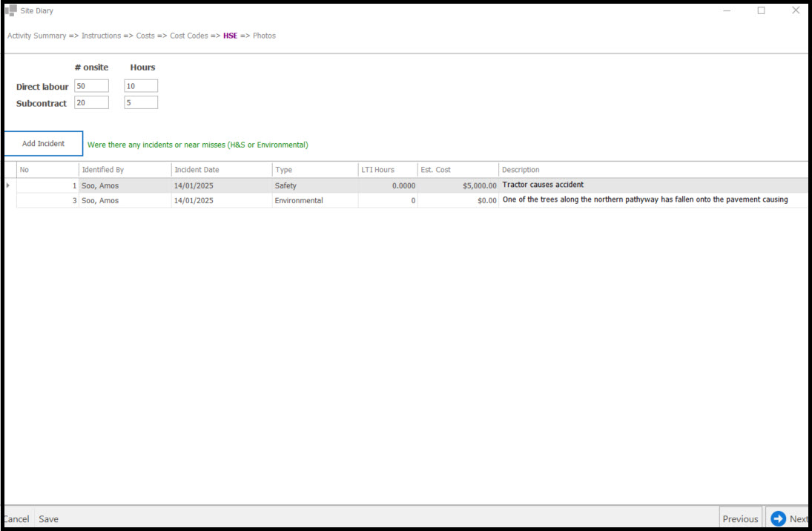
Task: Jump to Photos step
Action: coord(264,36)
